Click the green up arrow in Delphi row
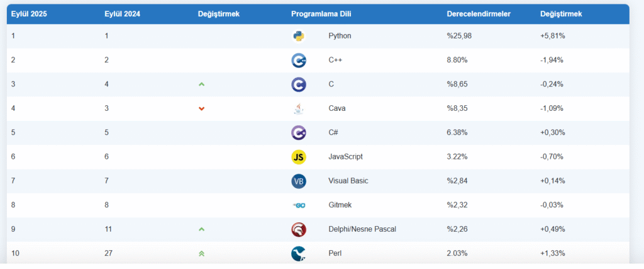The width and height of the screenshot is (644, 269). tap(201, 229)
